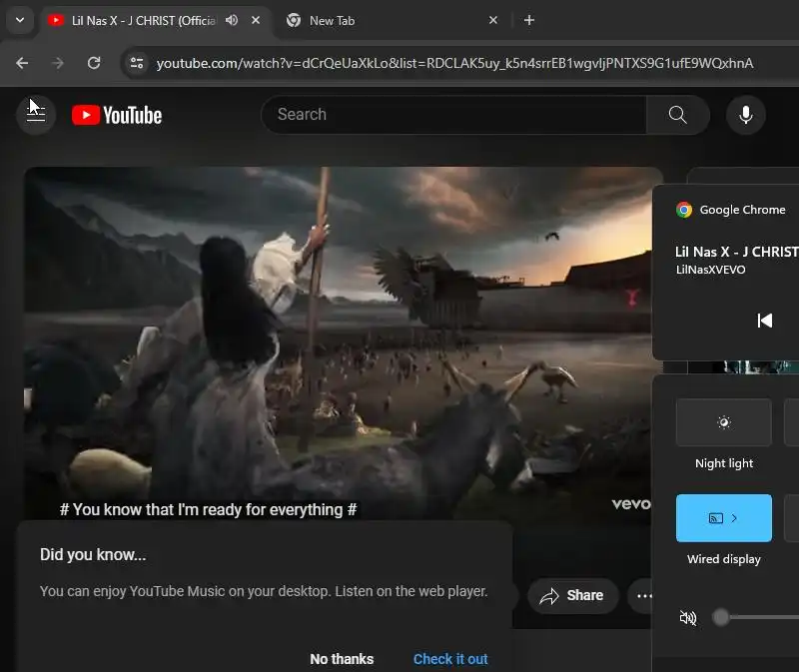Toggle Night light quick setting

(x=723, y=422)
